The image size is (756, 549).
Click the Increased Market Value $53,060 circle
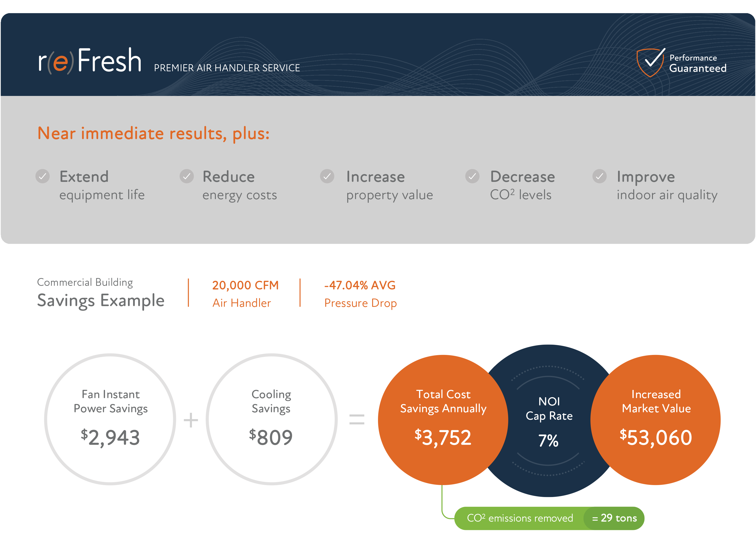(x=655, y=420)
